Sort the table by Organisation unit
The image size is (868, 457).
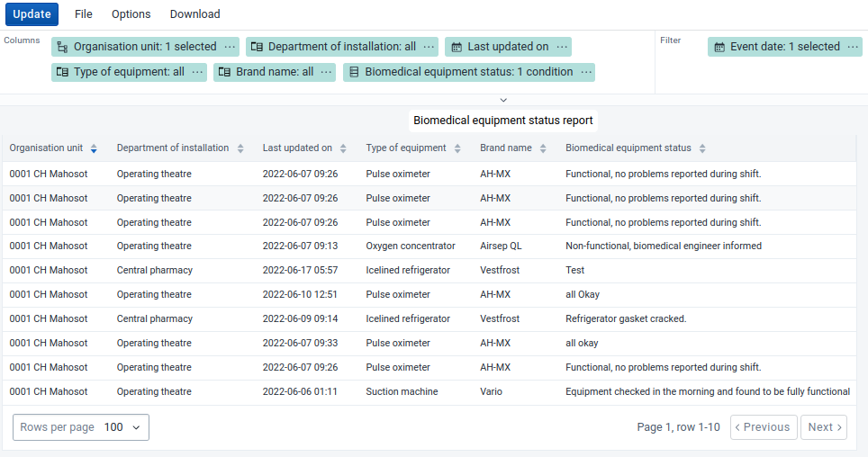(94, 148)
